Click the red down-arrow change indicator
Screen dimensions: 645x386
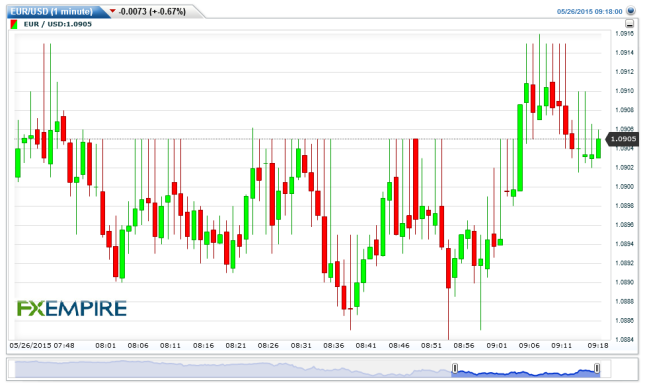(x=113, y=11)
